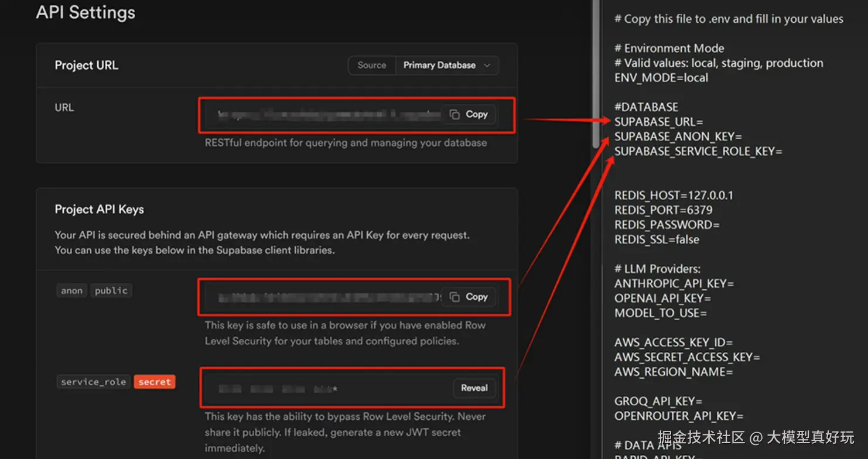Click the # Environment Mode comment line

tap(669, 49)
